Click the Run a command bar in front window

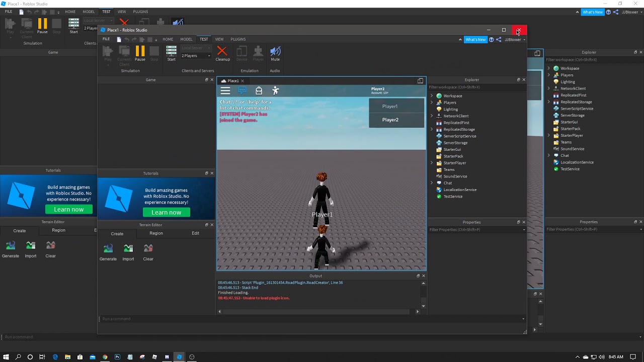tap(312, 319)
